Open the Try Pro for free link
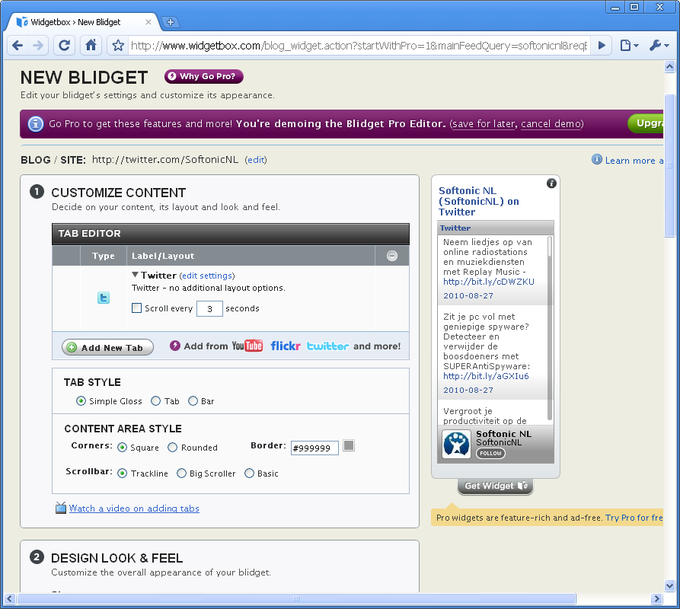 click(x=634, y=518)
